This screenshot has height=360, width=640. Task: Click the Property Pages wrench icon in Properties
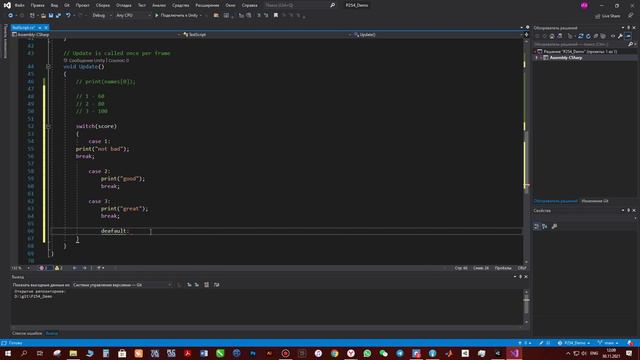(554, 227)
